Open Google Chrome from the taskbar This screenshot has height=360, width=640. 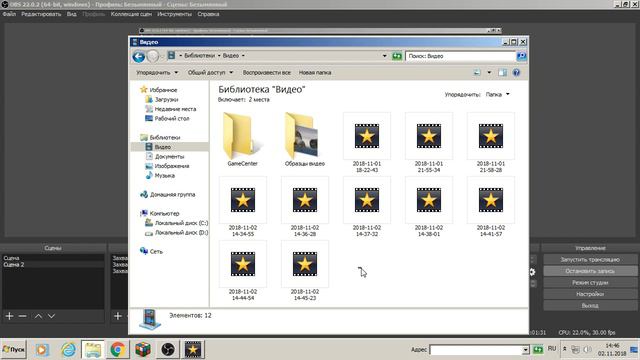[x=118, y=349]
